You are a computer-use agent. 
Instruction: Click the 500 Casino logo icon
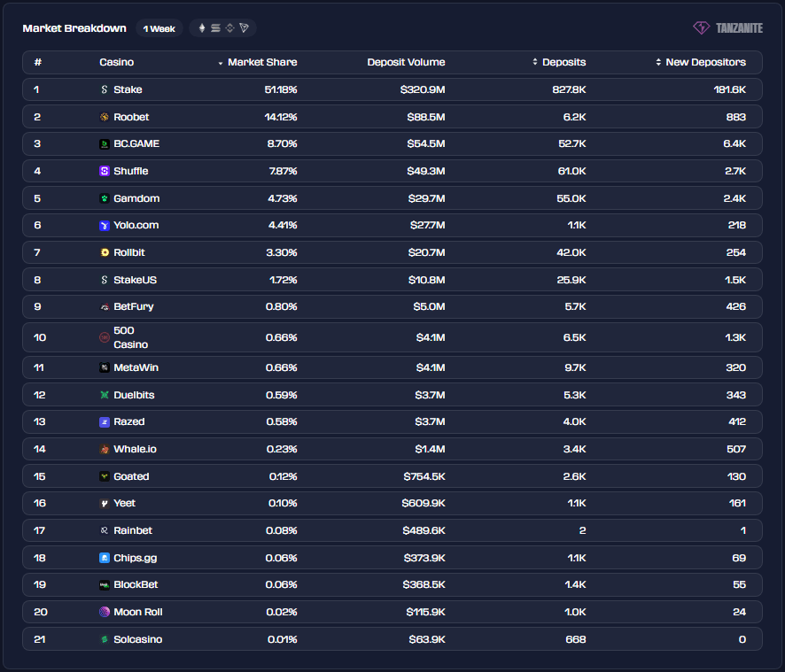point(105,337)
